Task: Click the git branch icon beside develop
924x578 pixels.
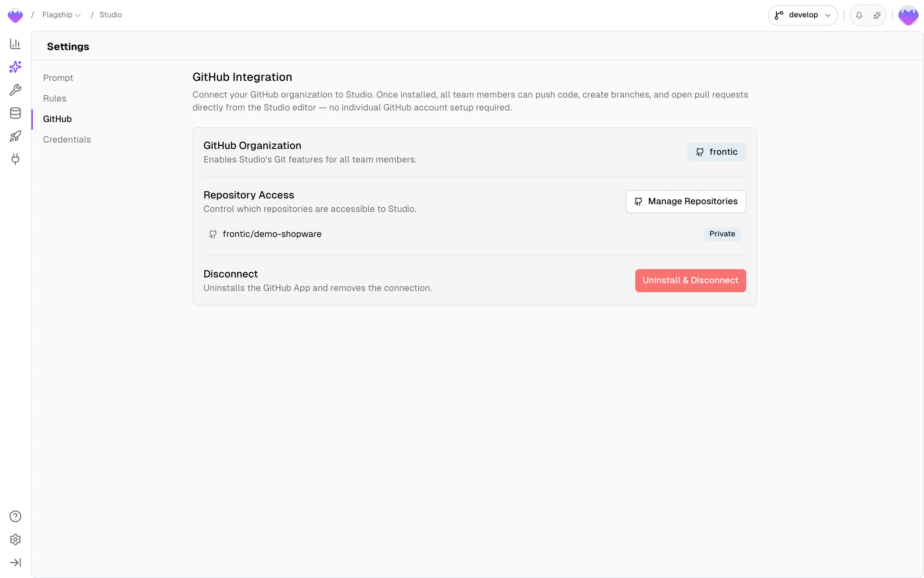Action: click(x=779, y=15)
